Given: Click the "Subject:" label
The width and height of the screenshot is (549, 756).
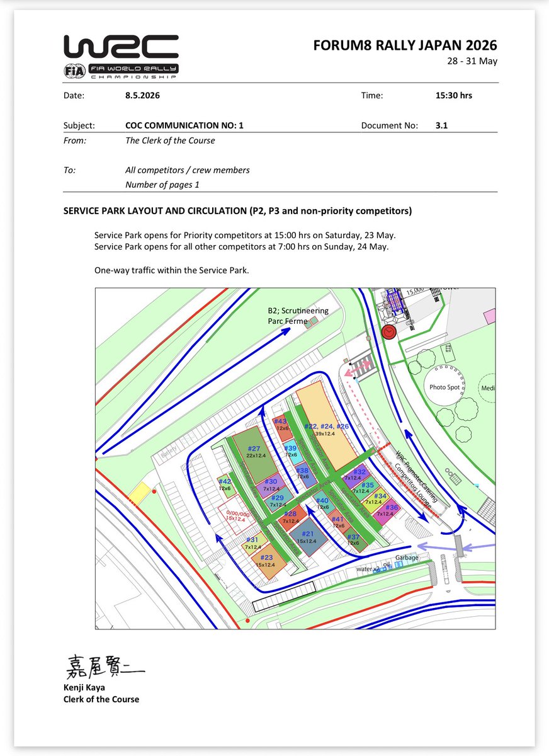Looking at the screenshot, I should click(79, 125).
